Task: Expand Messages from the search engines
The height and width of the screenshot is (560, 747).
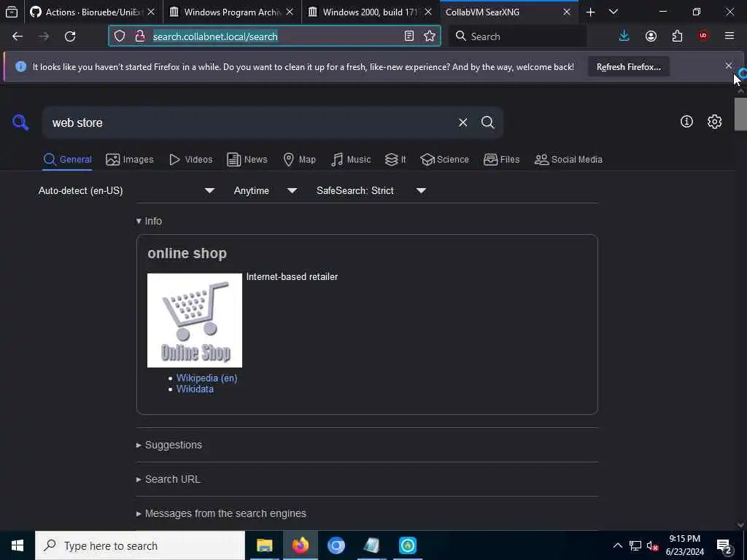Action: coord(221,513)
